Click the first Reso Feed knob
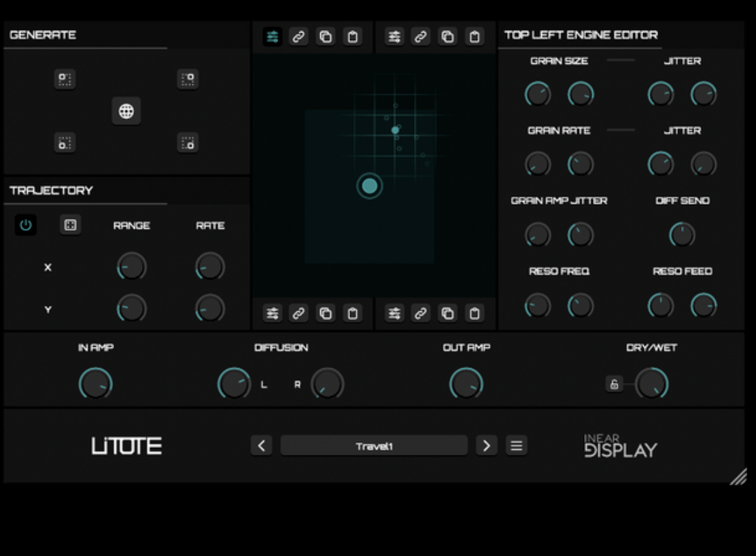The image size is (756, 556). [661, 305]
